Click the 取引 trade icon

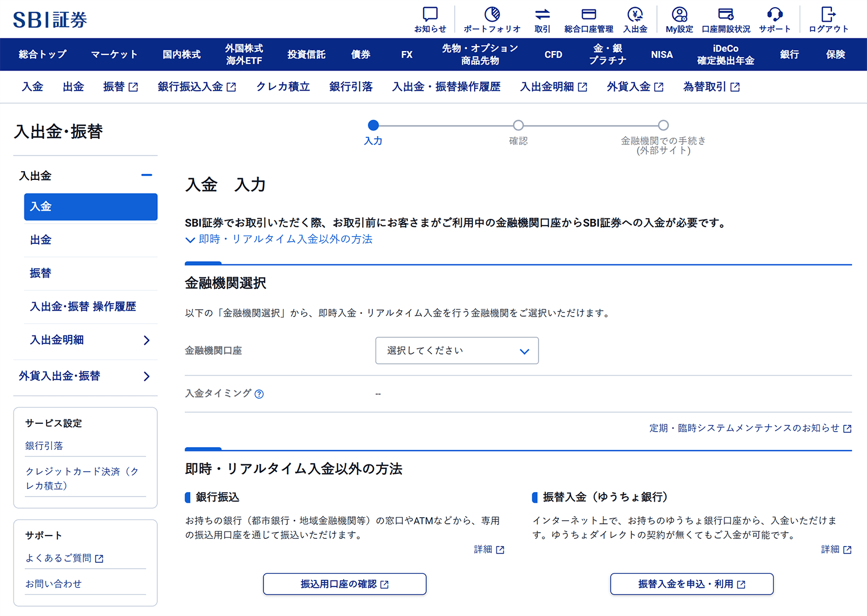542,14
